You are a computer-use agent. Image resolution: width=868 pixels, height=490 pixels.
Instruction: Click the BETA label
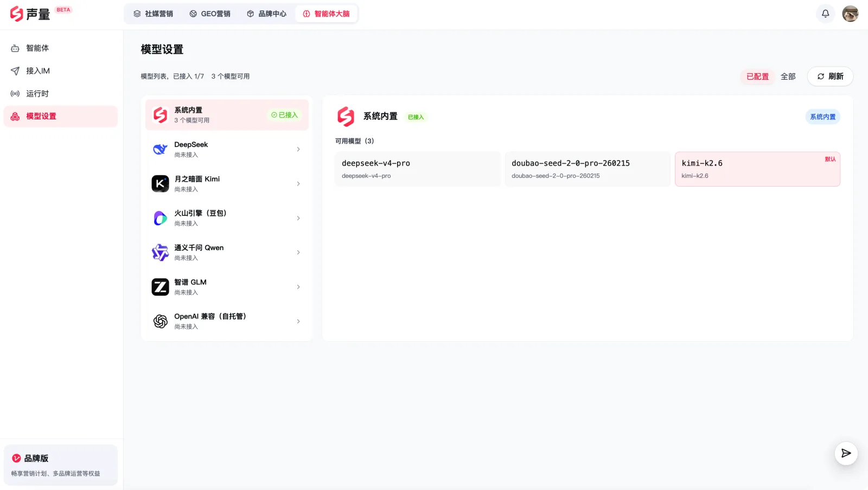[x=63, y=10]
